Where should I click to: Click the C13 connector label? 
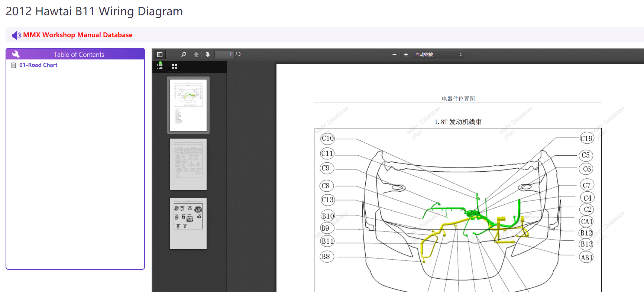point(327,200)
